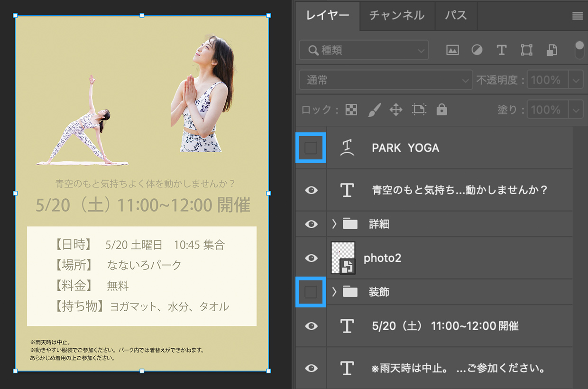Click the bottom-center transform handle
588x389 pixels.
coord(142,371)
